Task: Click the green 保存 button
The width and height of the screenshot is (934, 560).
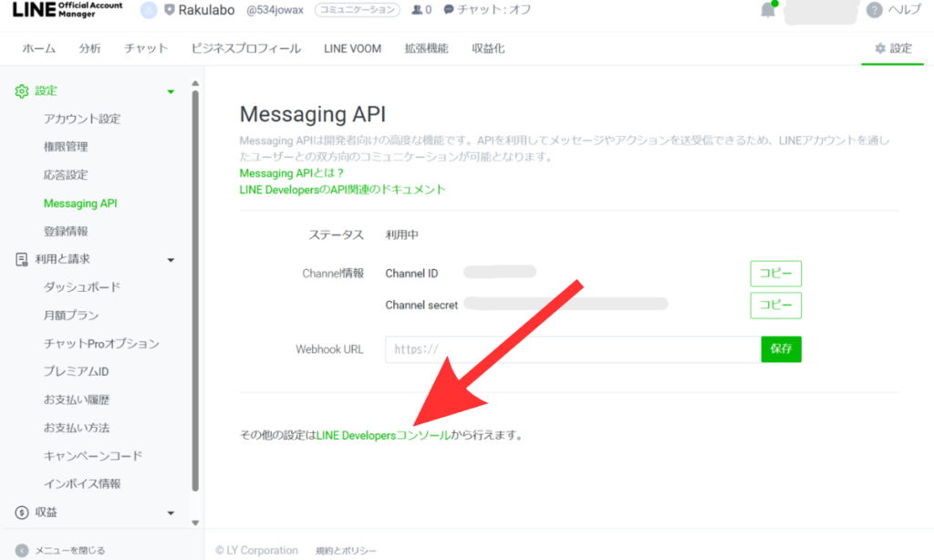Action: tap(781, 349)
